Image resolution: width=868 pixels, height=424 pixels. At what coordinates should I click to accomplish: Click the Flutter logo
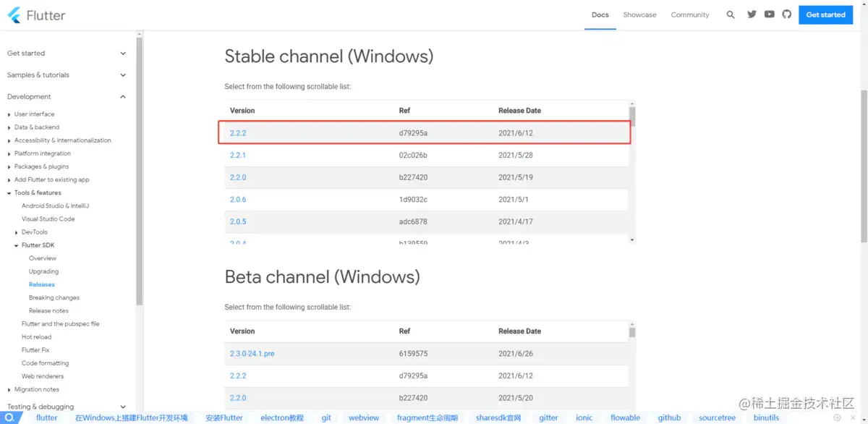pos(36,14)
